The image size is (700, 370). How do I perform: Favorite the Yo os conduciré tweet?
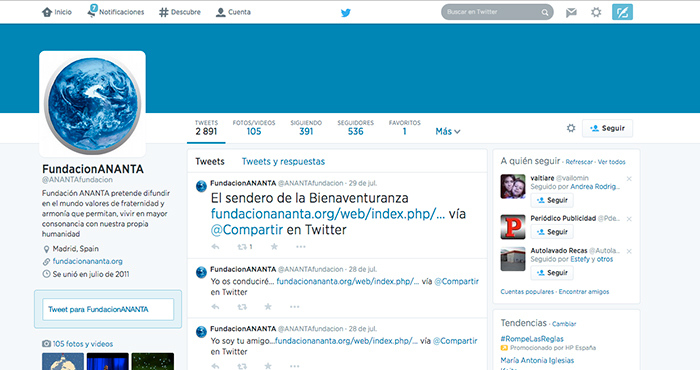click(x=268, y=306)
